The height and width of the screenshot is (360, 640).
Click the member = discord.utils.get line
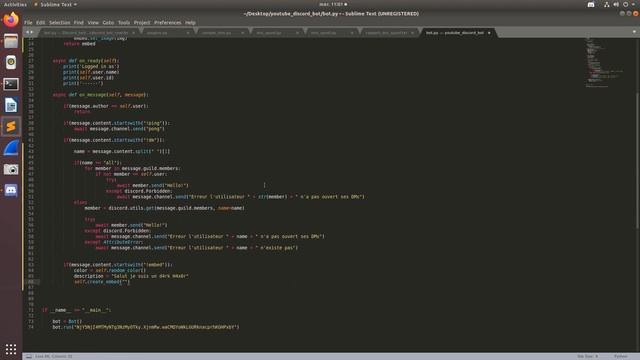click(x=164, y=208)
